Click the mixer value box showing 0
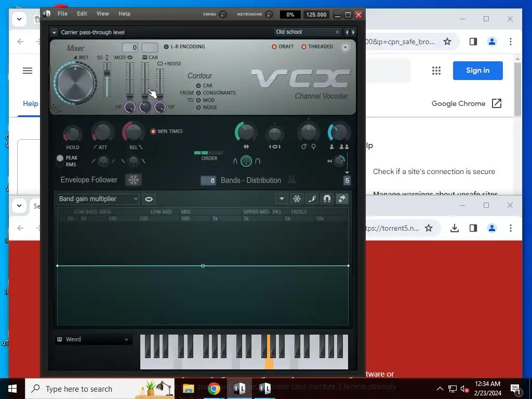The height and width of the screenshot is (399, 532). pyautogui.click(x=130, y=47)
